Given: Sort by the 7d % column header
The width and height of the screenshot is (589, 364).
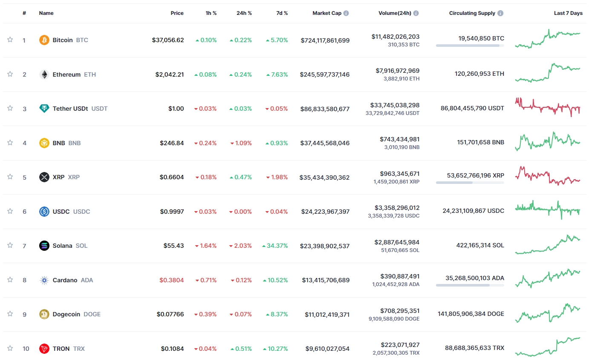Looking at the screenshot, I should tap(282, 13).
